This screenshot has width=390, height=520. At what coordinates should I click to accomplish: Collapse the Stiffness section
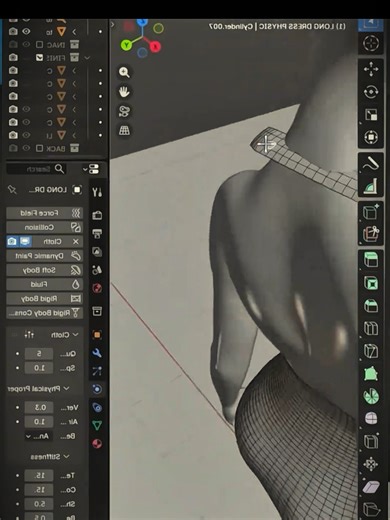click(66, 456)
